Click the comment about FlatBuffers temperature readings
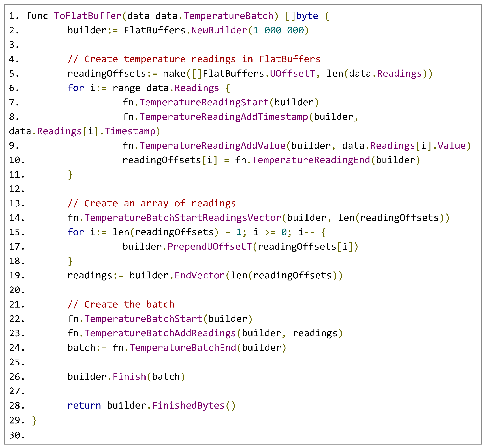The image size is (485, 448). (x=194, y=59)
